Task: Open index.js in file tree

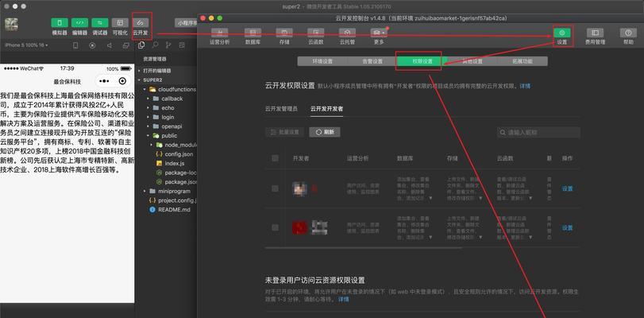Action: point(172,163)
